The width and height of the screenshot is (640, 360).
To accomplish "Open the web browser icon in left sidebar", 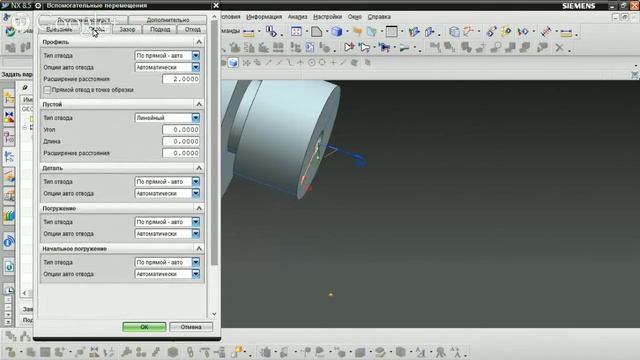I will [9, 241].
